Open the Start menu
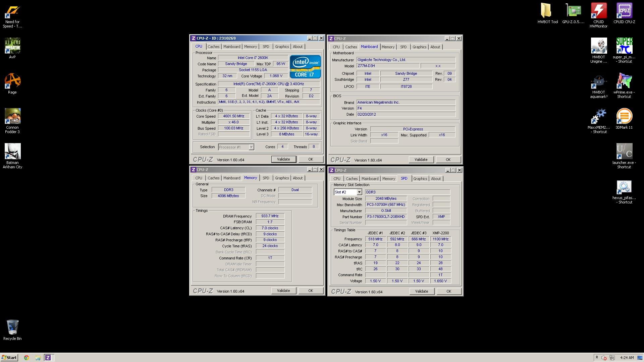Screen dimensions: 644x362 pos(9,358)
